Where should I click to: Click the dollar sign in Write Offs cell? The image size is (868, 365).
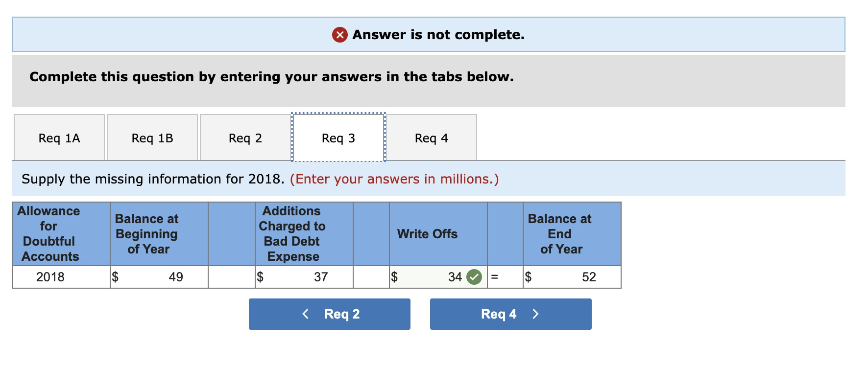(394, 277)
